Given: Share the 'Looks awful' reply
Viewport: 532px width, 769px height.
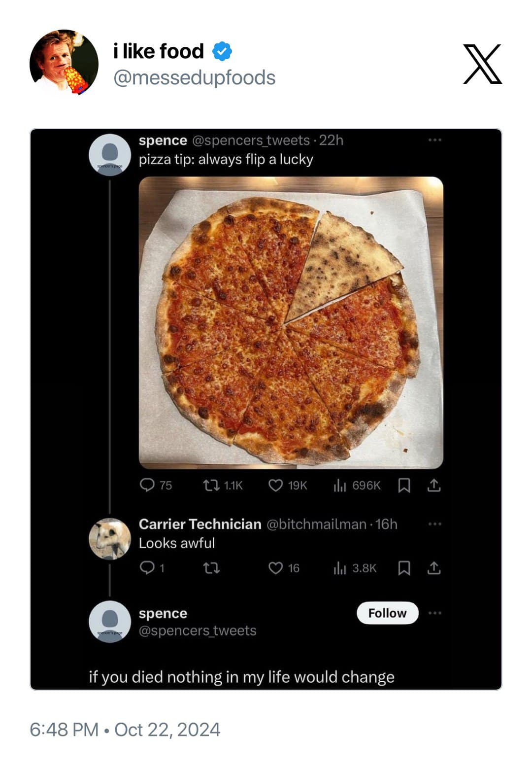Looking at the screenshot, I should tap(433, 568).
